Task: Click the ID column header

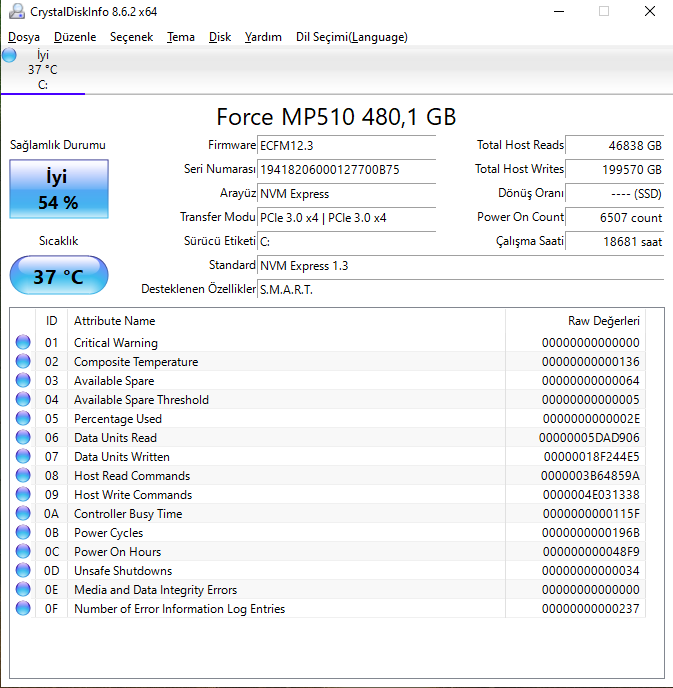Action: click(x=51, y=321)
